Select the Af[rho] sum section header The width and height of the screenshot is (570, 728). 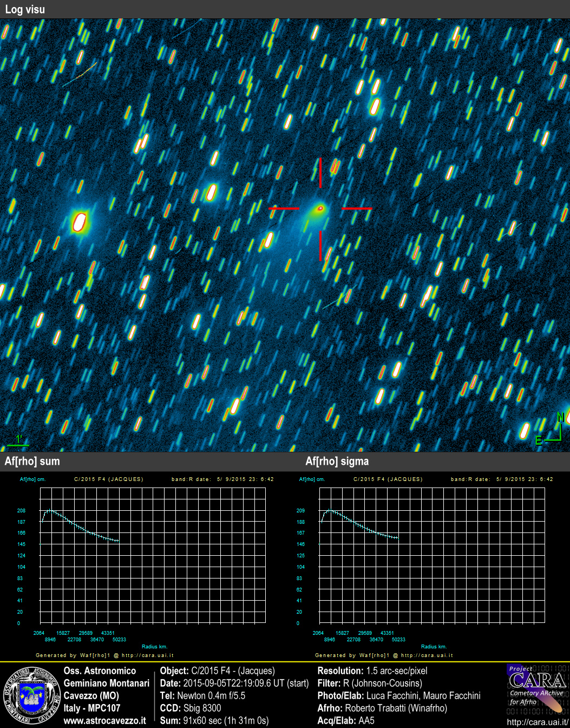click(32, 461)
